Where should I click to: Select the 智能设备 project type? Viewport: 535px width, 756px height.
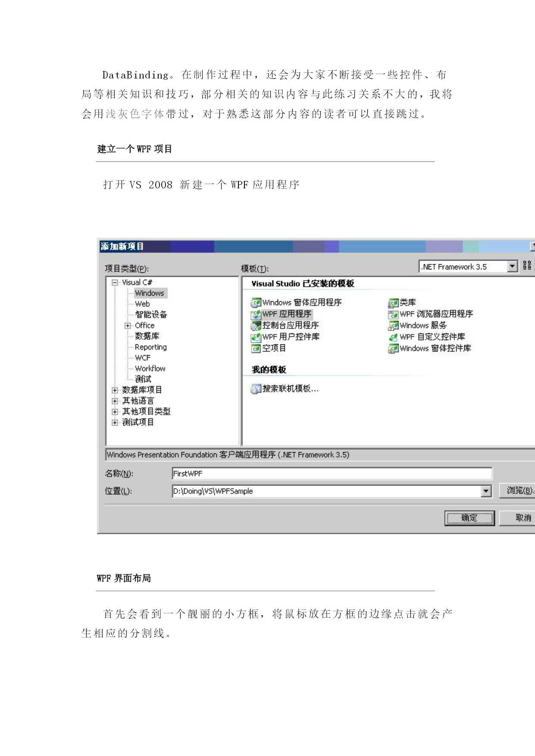151,315
